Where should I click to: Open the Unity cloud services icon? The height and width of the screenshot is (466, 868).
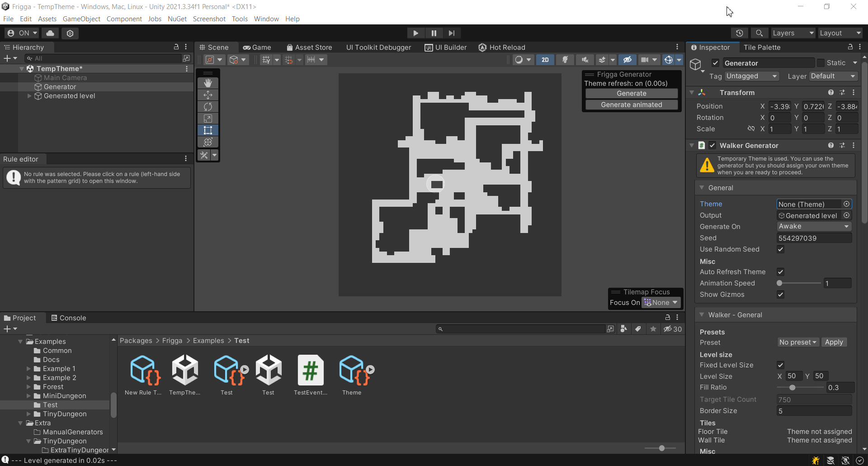click(50, 33)
